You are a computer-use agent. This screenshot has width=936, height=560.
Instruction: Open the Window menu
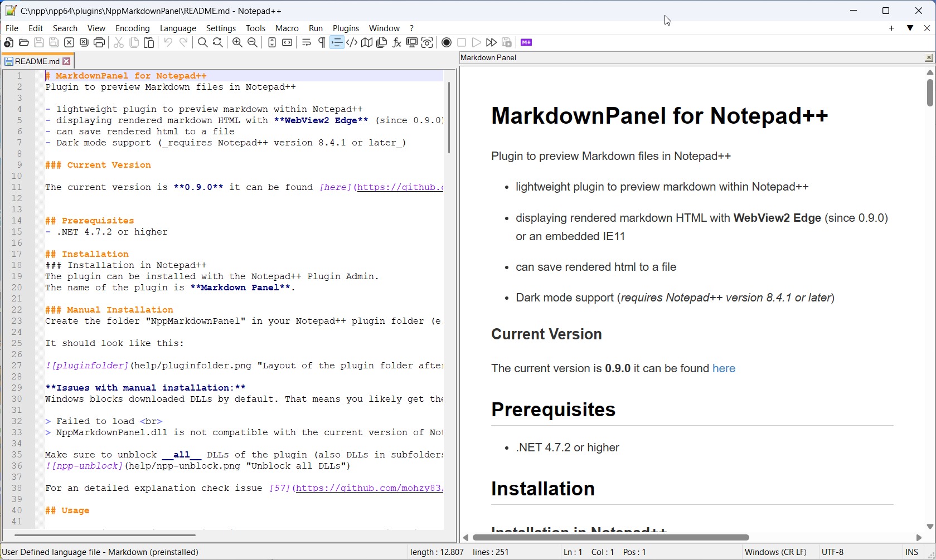coord(384,28)
